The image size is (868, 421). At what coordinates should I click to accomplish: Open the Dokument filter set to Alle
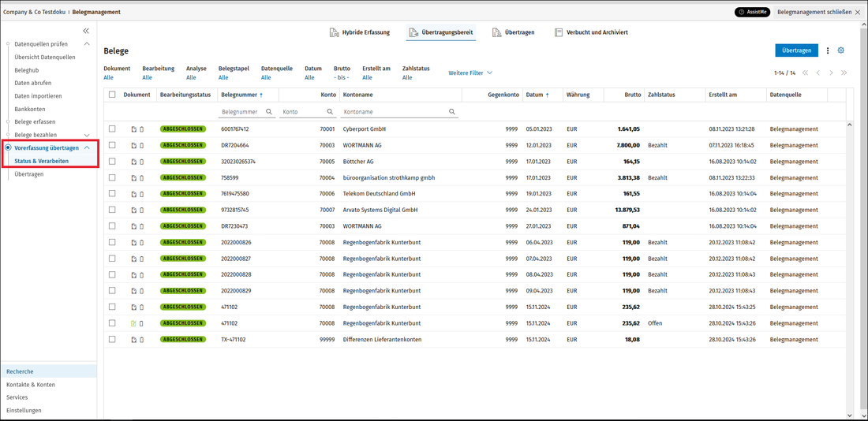click(109, 77)
